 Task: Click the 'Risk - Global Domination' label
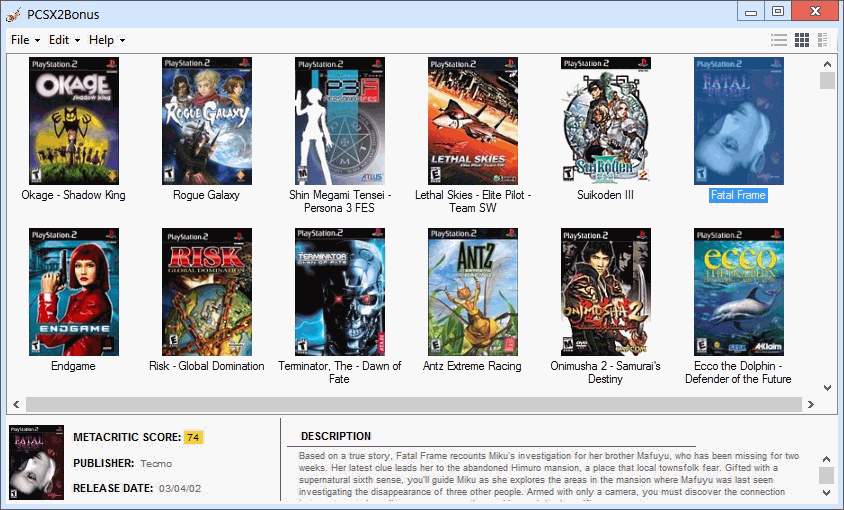coord(207,366)
